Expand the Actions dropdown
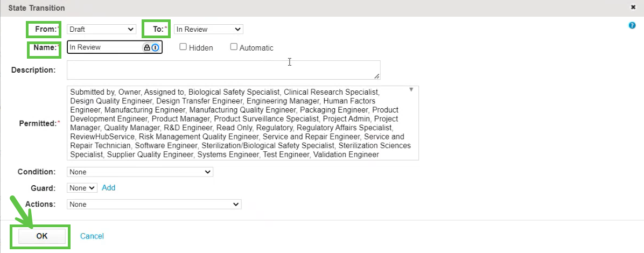This screenshot has width=644, height=253. [154, 204]
